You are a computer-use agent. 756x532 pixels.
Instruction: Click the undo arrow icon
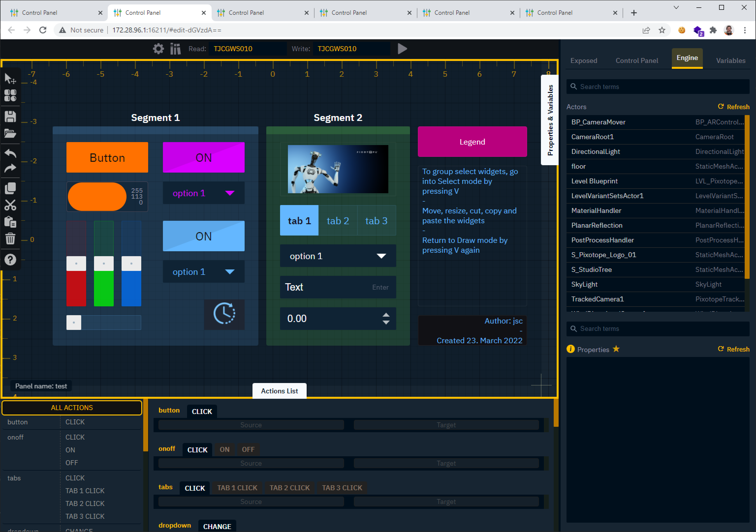[10, 153]
